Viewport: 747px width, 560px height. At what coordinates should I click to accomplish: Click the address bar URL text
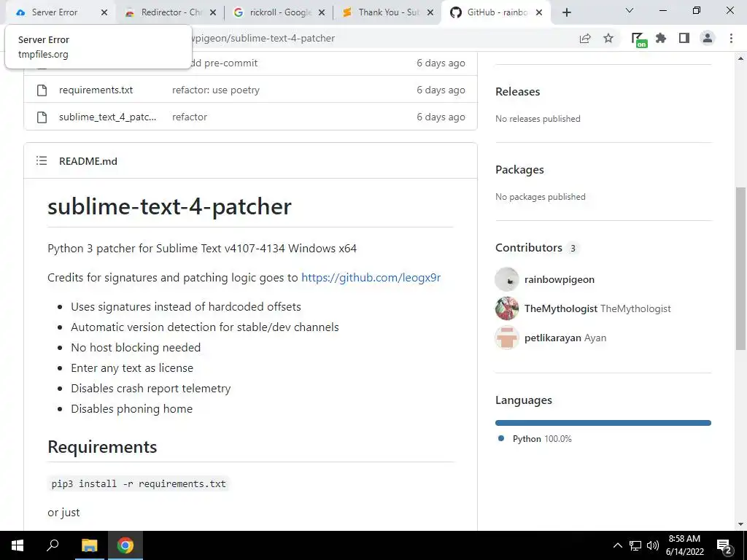pos(263,38)
